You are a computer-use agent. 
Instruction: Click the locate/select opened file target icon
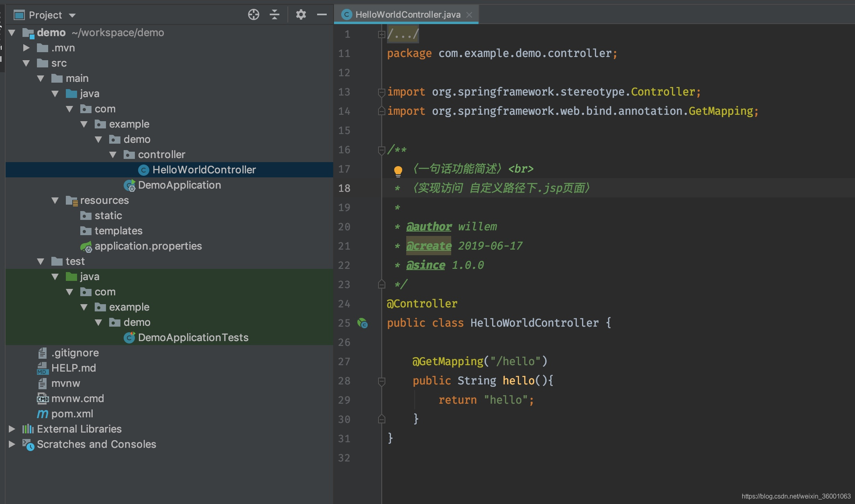coord(253,15)
